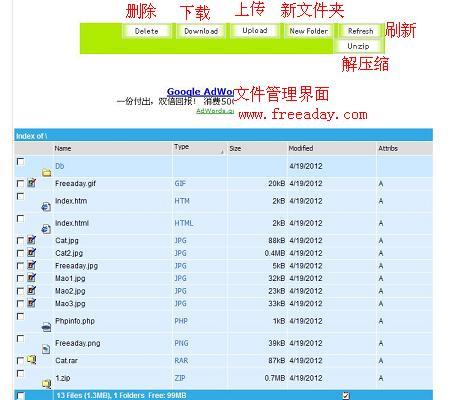
Task: Click the Modified column header
Action: tap(301, 148)
